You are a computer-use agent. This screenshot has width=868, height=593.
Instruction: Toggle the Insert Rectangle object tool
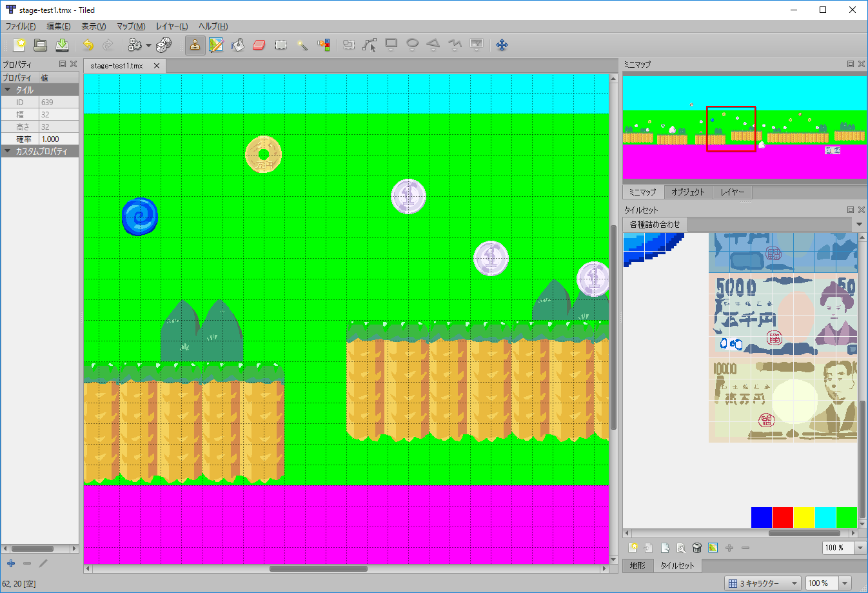tap(391, 45)
